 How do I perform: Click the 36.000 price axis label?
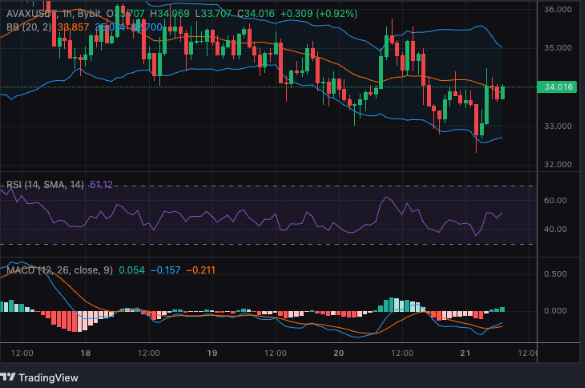558,9
